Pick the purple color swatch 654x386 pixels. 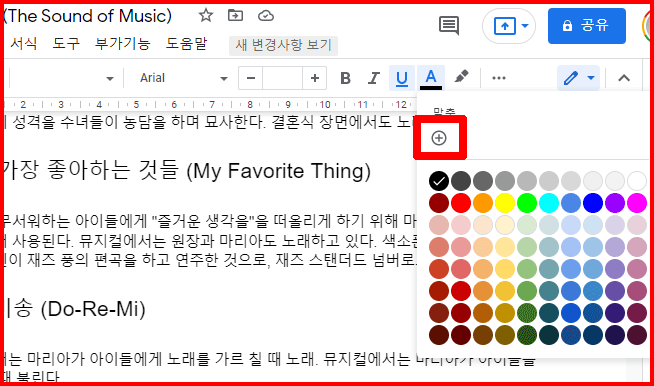pyautogui.click(x=615, y=203)
